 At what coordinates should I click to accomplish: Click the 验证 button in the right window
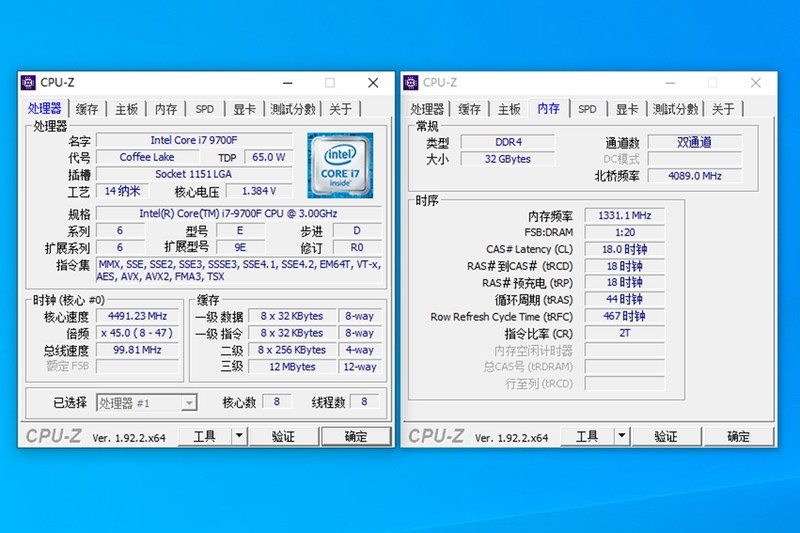(666, 436)
